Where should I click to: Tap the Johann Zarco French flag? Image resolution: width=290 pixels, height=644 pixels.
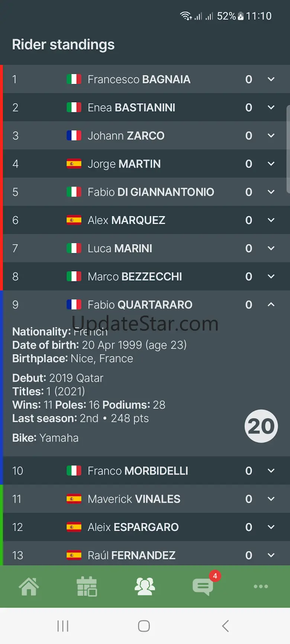tap(74, 136)
